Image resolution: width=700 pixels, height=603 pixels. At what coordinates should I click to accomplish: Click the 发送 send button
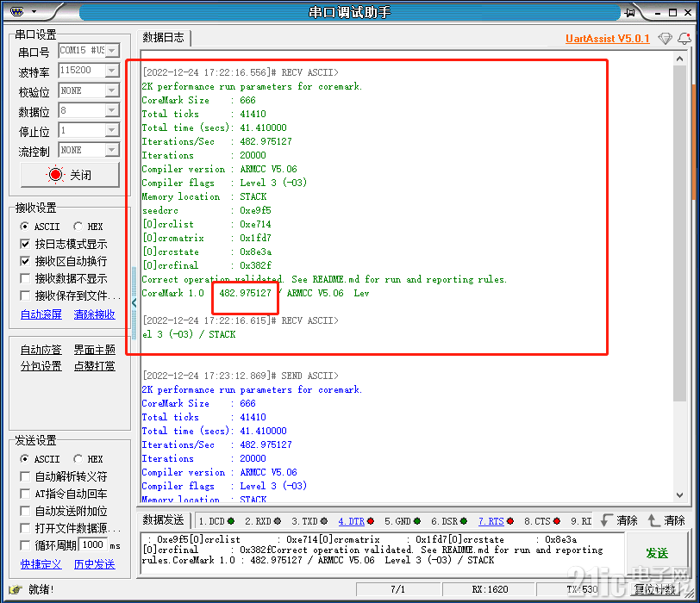(657, 554)
